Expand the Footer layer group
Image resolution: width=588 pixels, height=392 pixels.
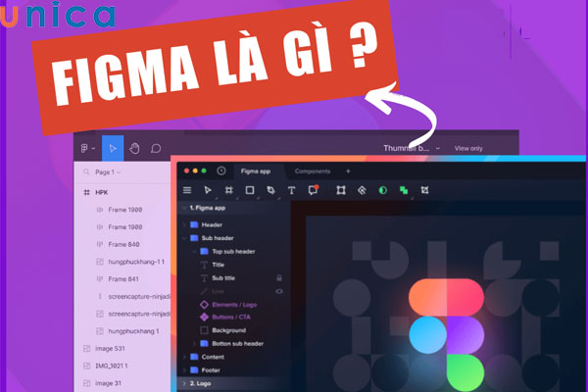pyautogui.click(x=184, y=370)
